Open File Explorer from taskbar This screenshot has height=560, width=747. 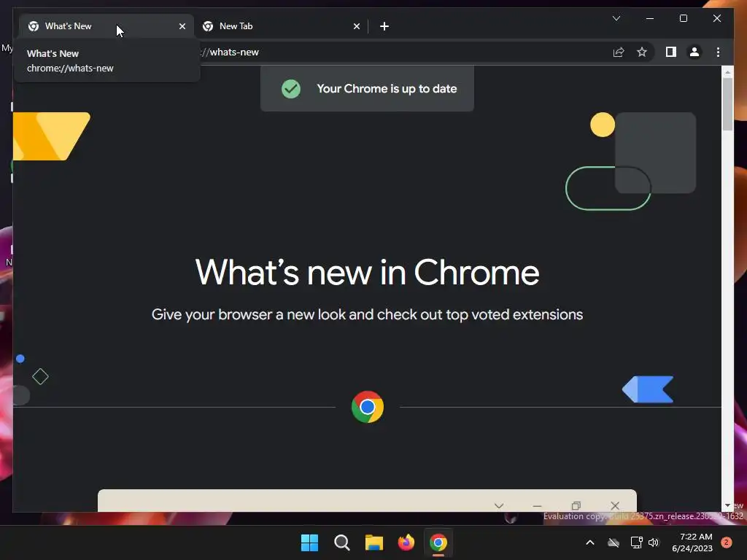374,542
